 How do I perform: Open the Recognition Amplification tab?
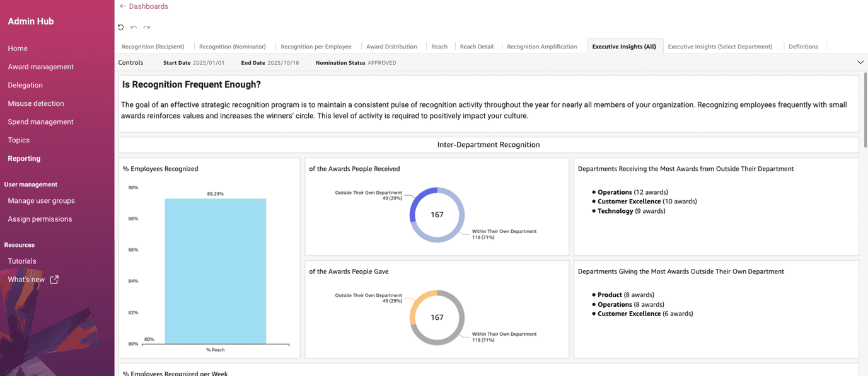pyautogui.click(x=541, y=47)
